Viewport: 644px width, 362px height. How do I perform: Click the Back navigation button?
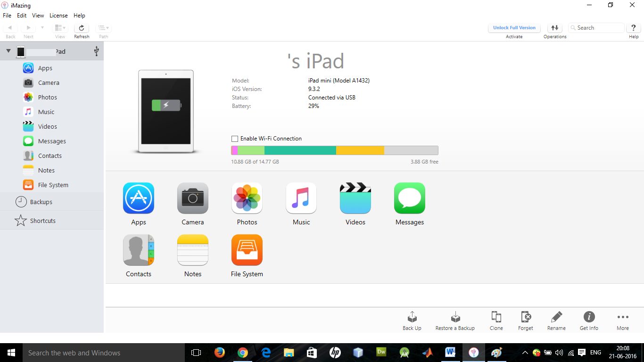10,28
